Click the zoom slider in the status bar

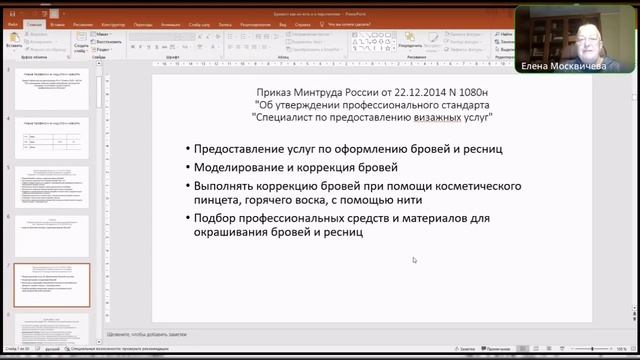(x=592, y=349)
